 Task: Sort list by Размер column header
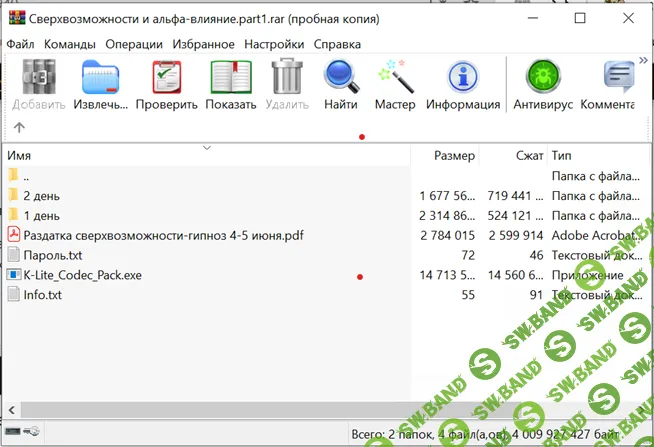454,156
